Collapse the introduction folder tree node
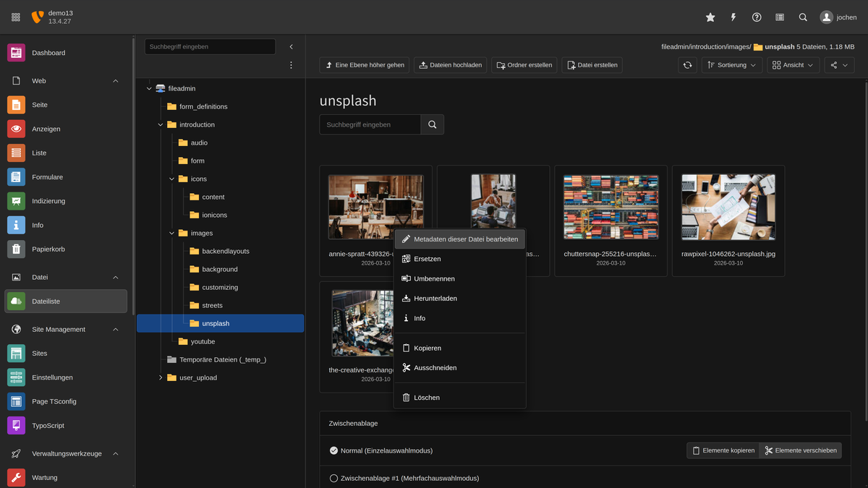This screenshot has height=488, width=868. coord(161,124)
